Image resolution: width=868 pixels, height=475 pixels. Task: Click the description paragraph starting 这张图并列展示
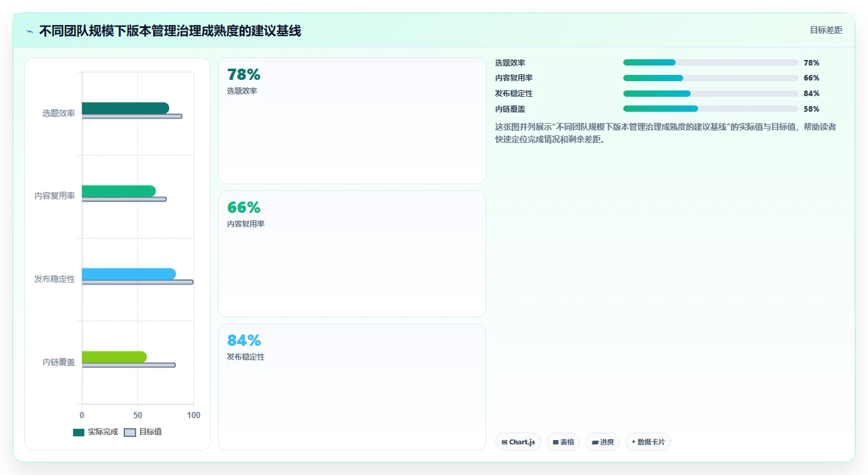[x=666, y=133]
